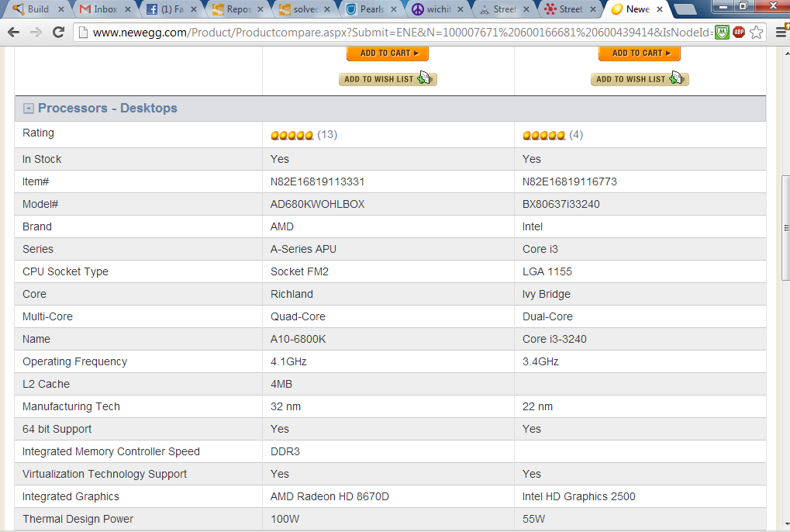Add AMD processor to wish list
Image resolution: width=790 pixels, height=532 pixels.
point(388,79)
